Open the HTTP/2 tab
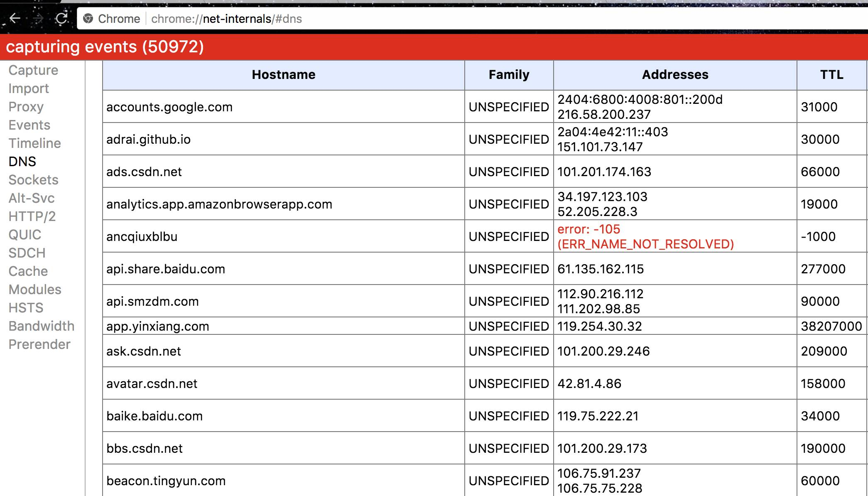This screenshot has height=496, width=868. [32, 216]
